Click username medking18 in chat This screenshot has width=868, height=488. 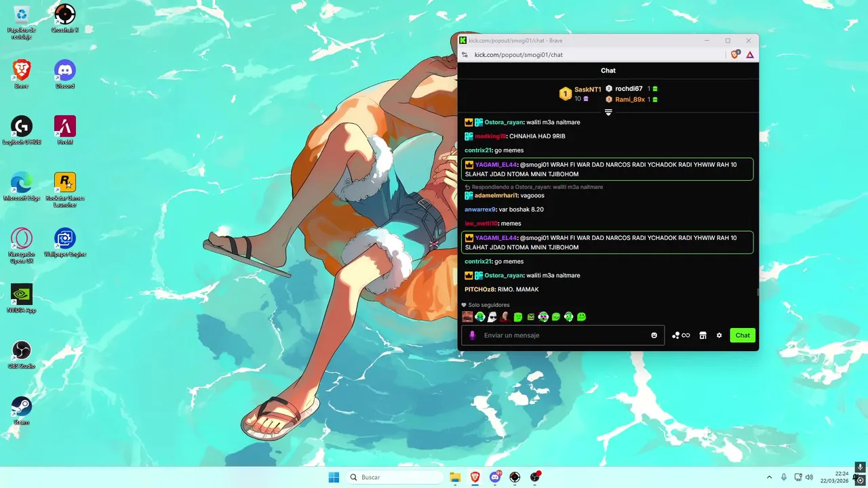pyautogui.click(x=490, y=136)
